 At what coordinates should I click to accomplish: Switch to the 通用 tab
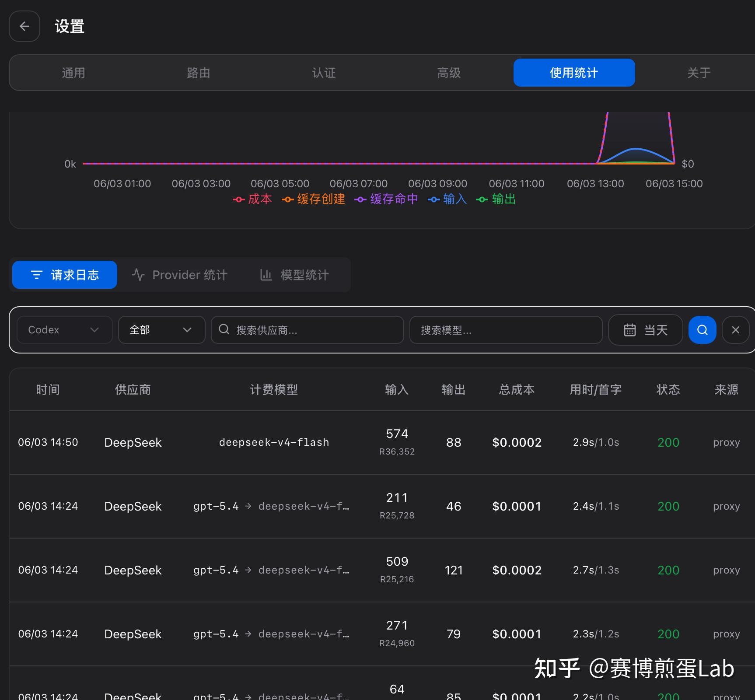pyautogui.click(x=73, y=73)
